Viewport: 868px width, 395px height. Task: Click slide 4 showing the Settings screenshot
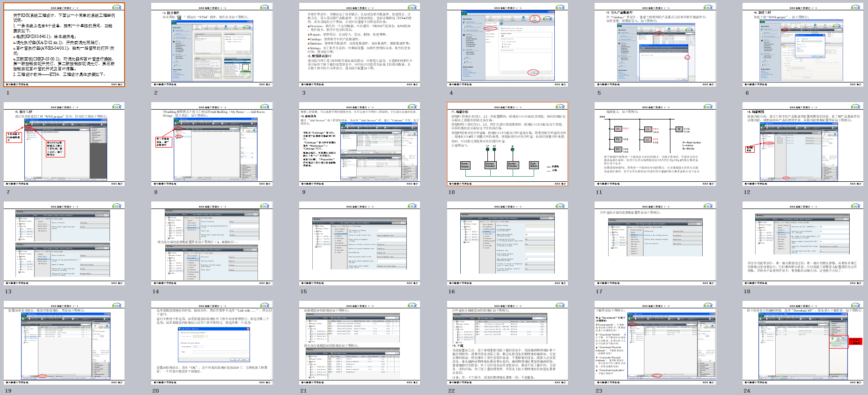[x=507, y=45]
